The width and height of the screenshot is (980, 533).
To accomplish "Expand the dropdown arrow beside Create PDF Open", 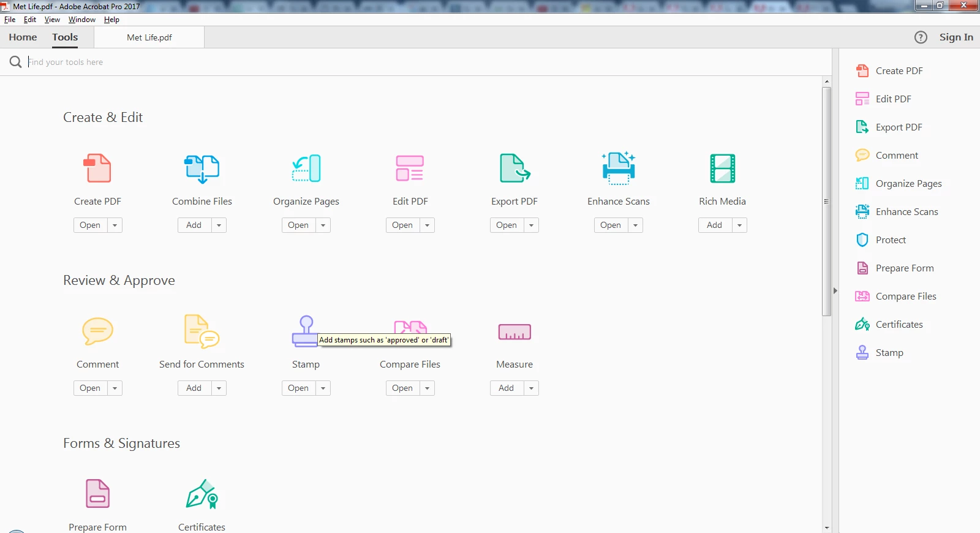I will [115, 225].
